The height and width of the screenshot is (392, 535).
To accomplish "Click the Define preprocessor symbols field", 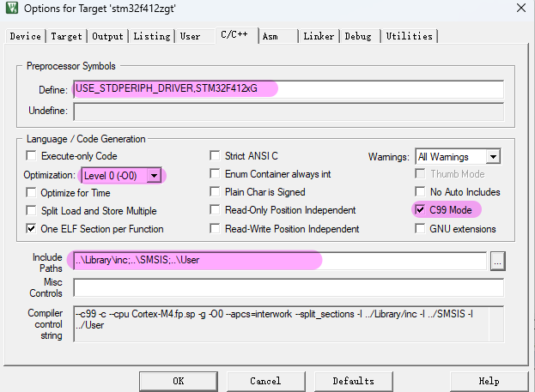I will pos(289,89).
